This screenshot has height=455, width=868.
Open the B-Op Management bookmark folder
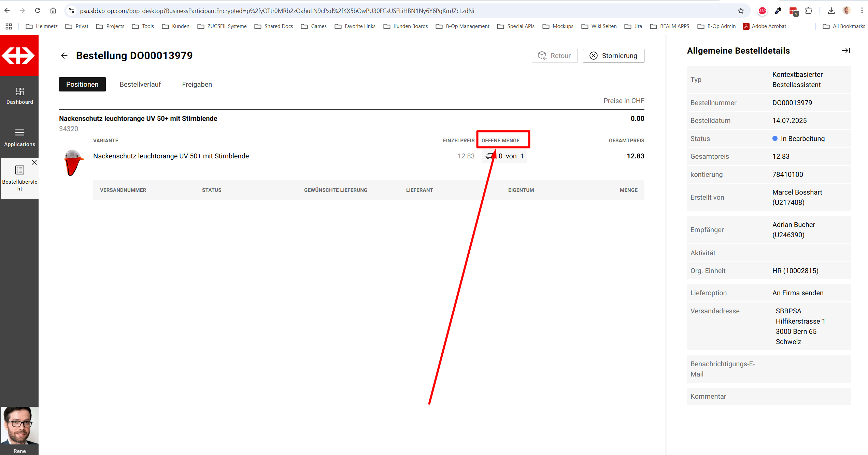(x=463, y=26)
